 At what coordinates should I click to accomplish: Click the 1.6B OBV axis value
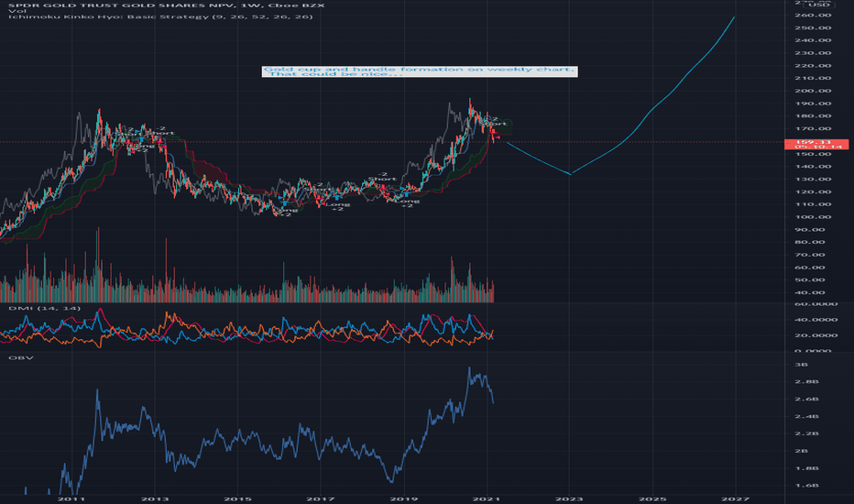point(806,486)
